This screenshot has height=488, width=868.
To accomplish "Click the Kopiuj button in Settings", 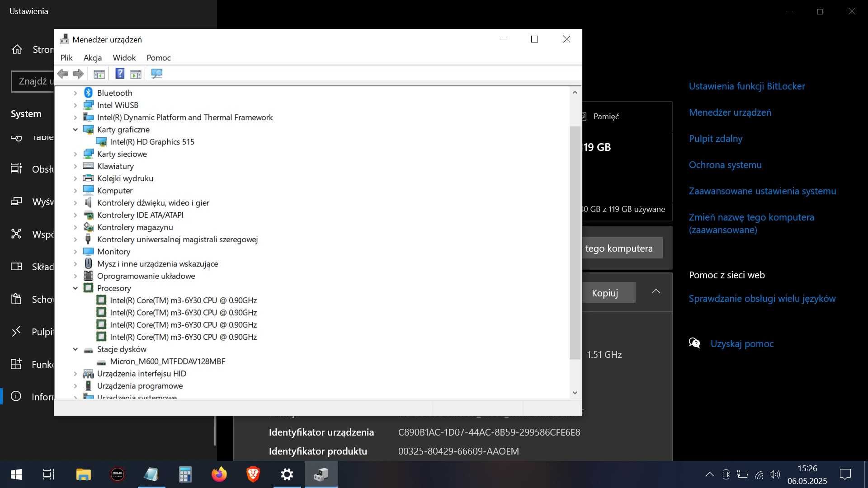I will pyautogui.click(x=609, y=293).
